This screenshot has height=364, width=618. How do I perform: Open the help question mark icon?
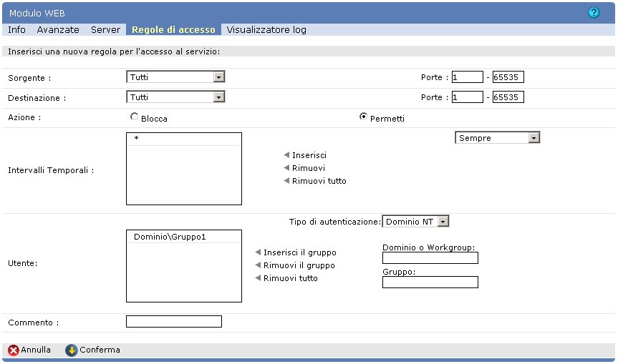[594, 13]
